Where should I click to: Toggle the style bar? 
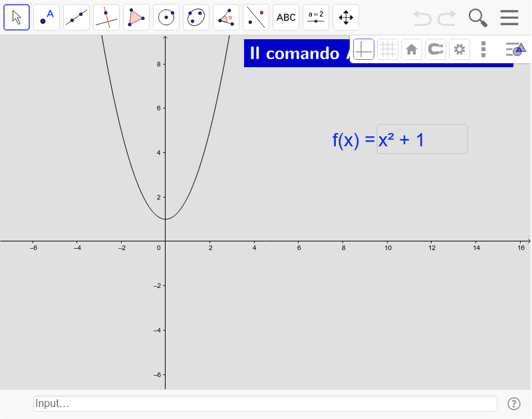click(x=516, y=49)
